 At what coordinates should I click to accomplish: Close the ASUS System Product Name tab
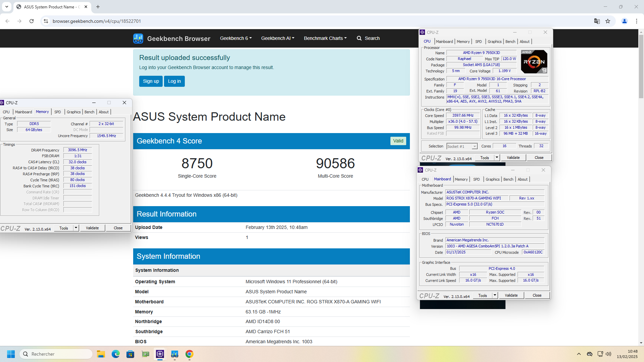[86, 7]
